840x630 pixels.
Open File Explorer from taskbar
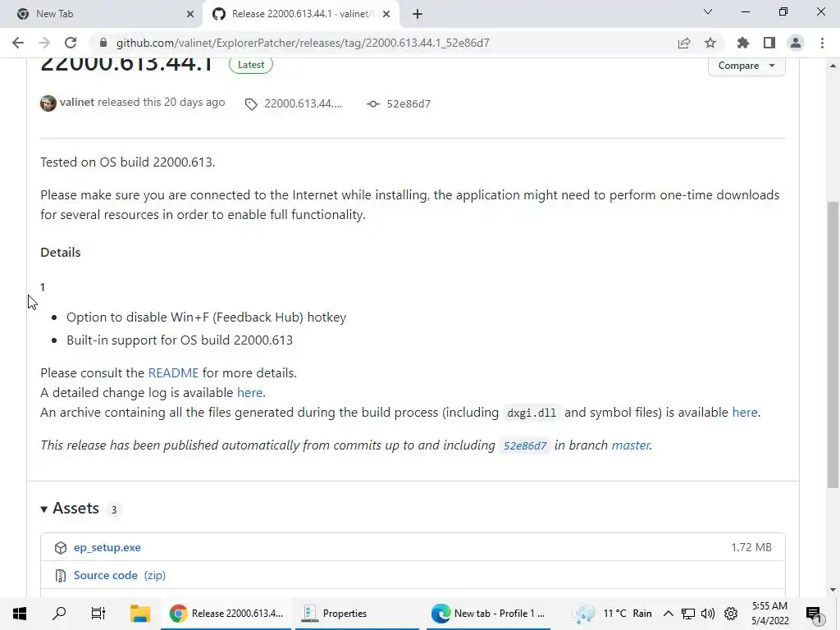coord(139,614)
